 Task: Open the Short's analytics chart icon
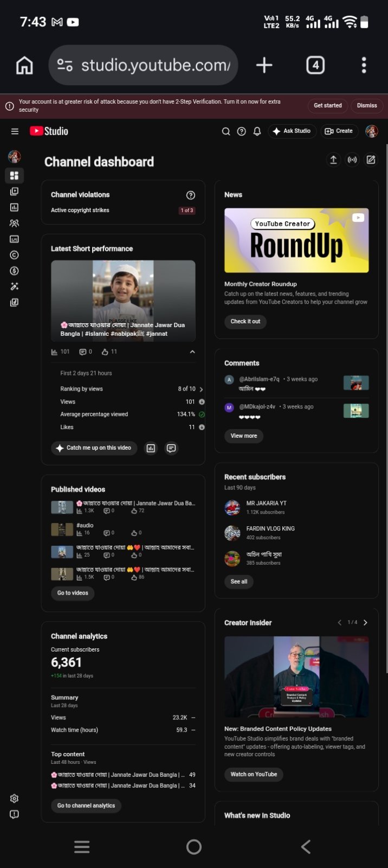(x=151, y=448)
